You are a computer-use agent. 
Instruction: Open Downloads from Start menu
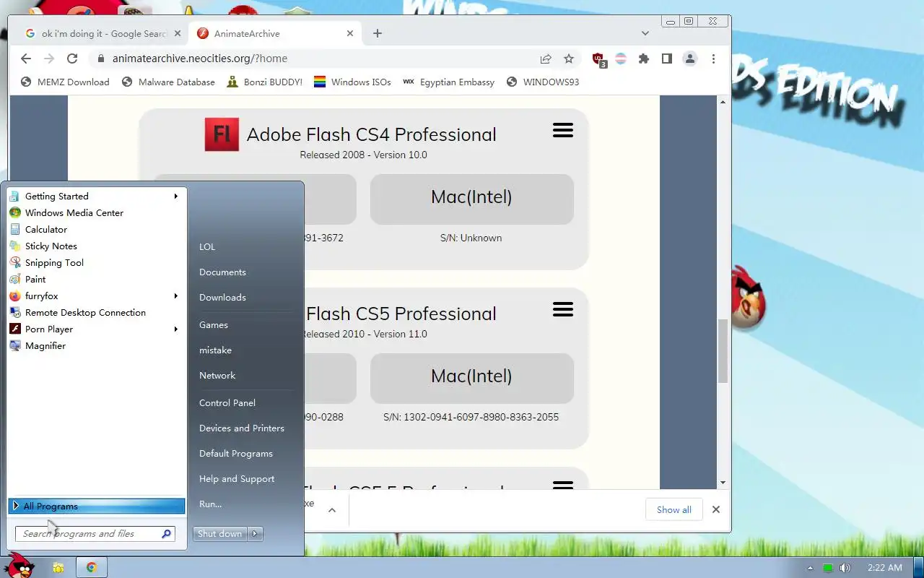[222, 298]
